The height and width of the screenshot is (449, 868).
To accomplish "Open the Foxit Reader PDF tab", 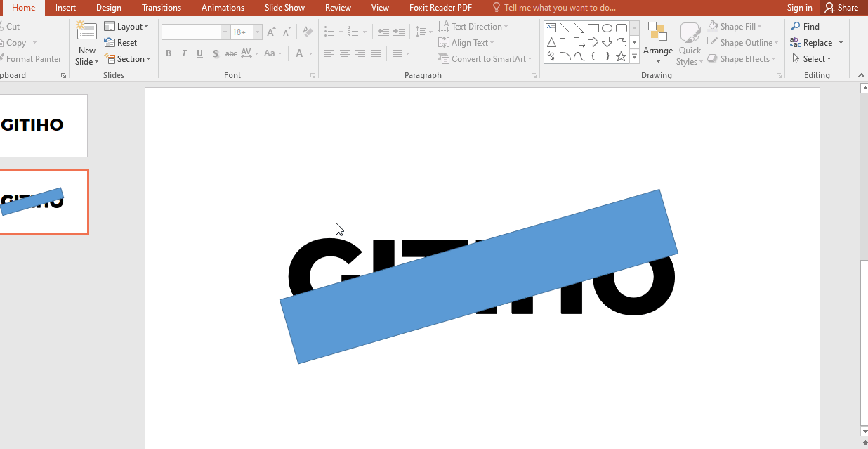I will point(440,8).
